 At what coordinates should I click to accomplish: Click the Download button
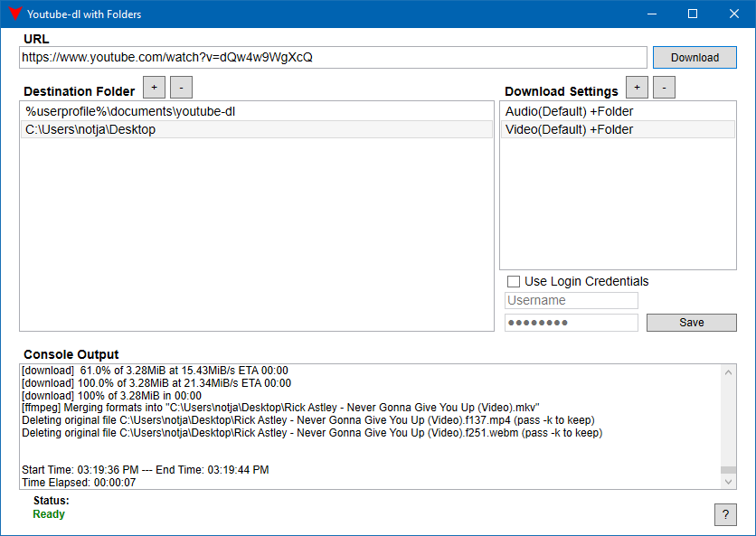pyautogui.click(x=695, y=58)
